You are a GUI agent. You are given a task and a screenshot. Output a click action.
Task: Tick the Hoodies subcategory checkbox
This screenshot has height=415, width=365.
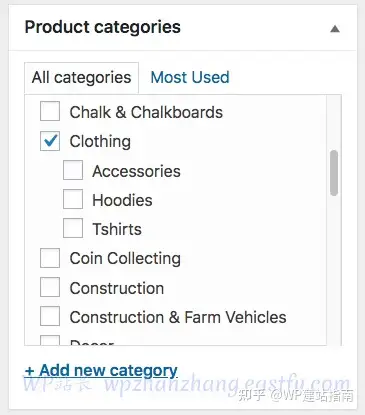(x=73, y=199)
